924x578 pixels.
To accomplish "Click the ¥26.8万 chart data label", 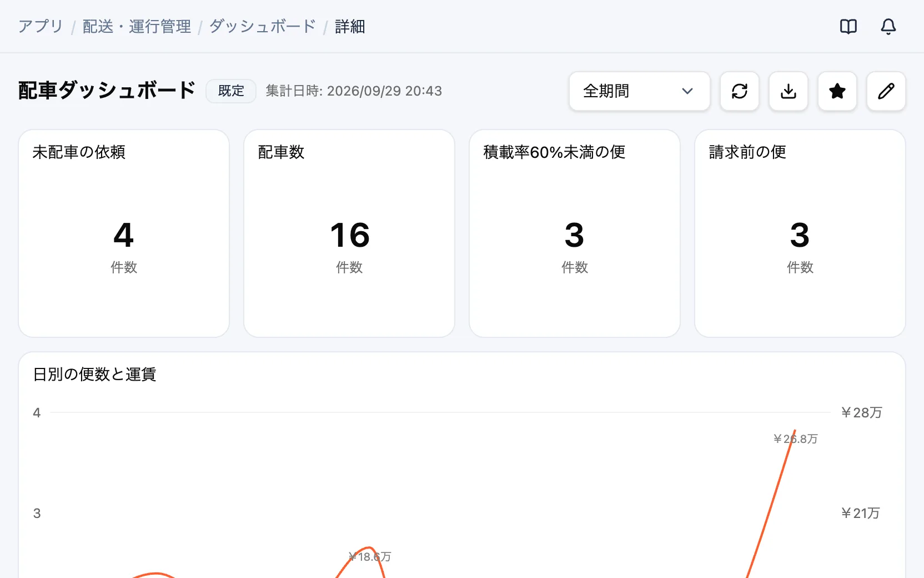I will [795, 439].
